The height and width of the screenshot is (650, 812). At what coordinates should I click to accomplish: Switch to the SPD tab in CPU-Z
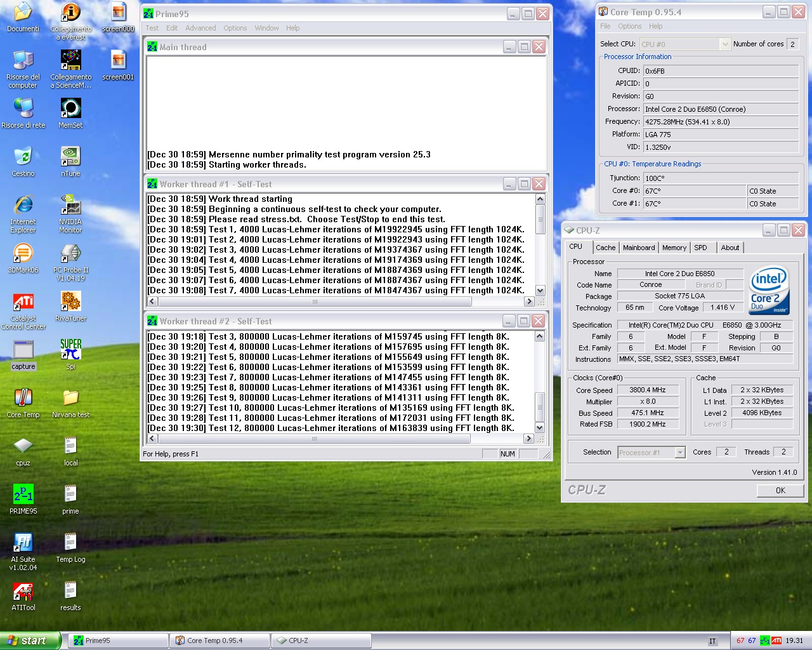[x=700, y=248]
